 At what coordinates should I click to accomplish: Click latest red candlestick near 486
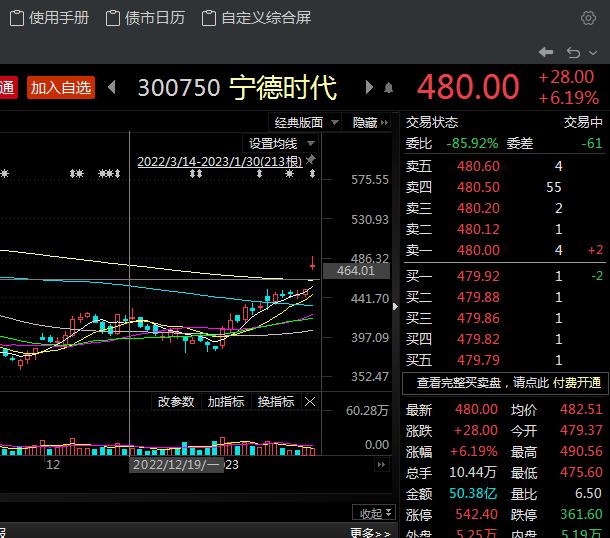click(x=312, y=263)
